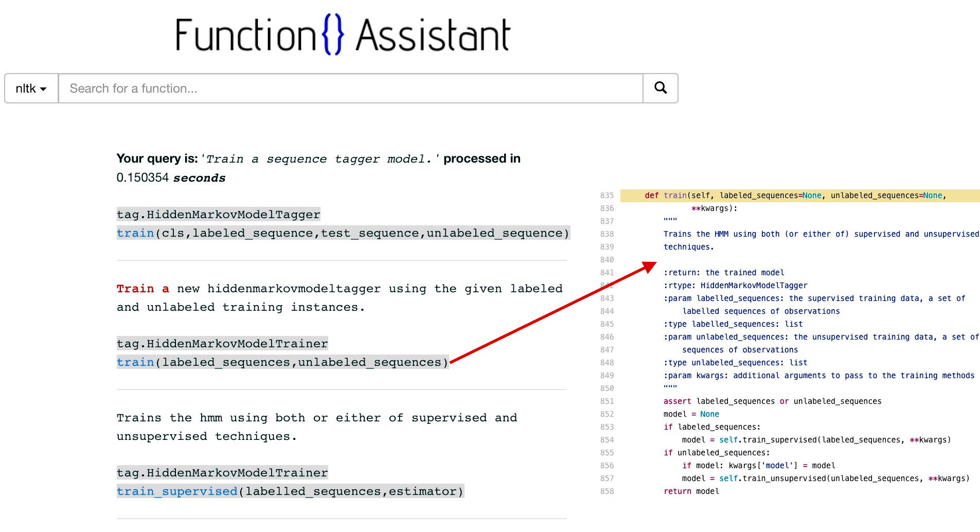Open the nltk library dropdown
The height and width of the screenshot is (532, 980).
coord(31,88)
